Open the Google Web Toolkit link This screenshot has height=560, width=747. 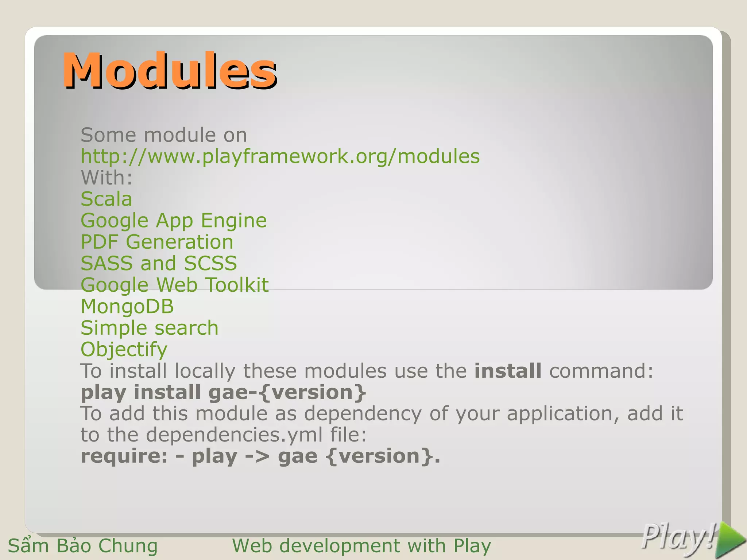point(174,285)
